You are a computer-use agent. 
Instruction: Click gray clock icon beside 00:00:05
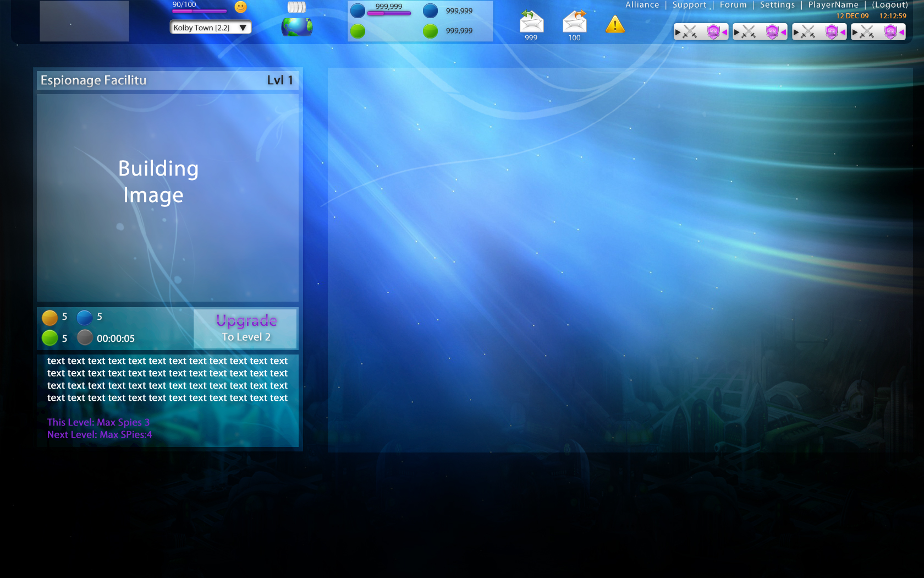(85, 337)
